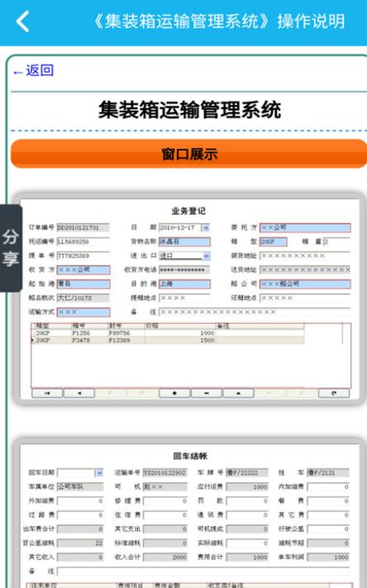Open the 业务登记 screenshot image
Screen dimensions: 367x588
188,299
